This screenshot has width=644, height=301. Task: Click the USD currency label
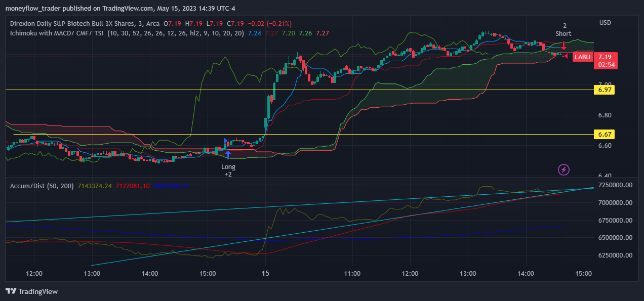605,23
